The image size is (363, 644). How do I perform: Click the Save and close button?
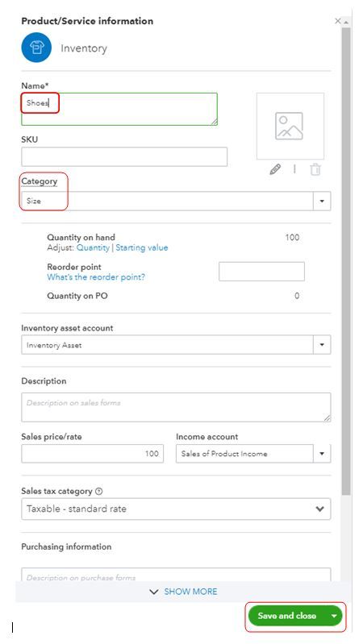(x=287, y=616)
